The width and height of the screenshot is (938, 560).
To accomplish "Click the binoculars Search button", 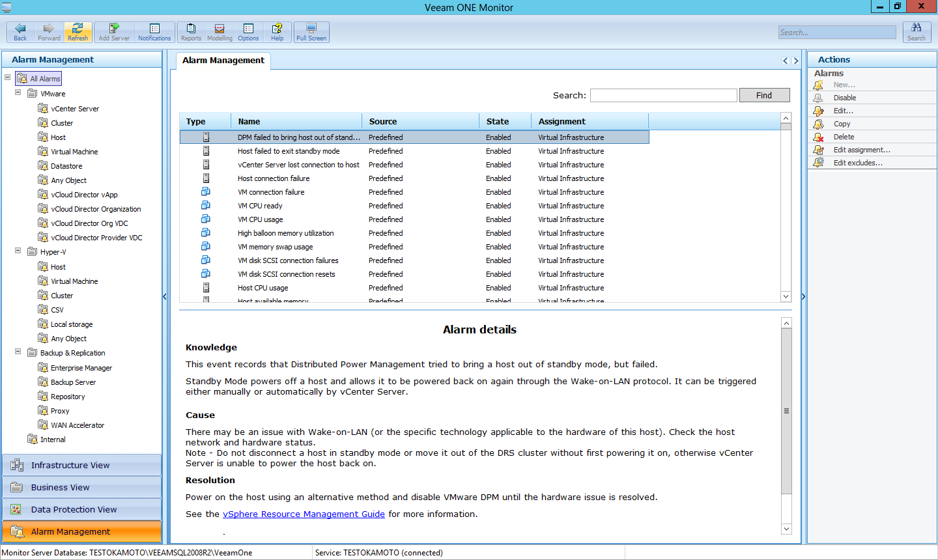I will point(917,32).
